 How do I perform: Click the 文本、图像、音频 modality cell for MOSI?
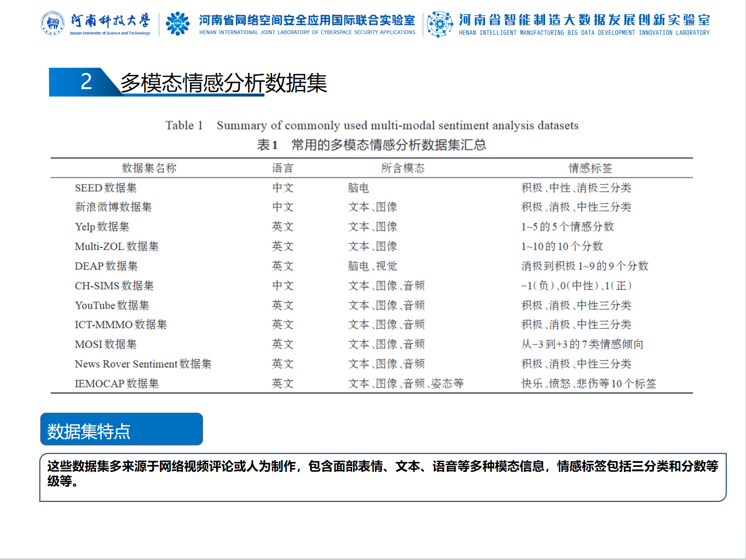[x=386, y=344]
